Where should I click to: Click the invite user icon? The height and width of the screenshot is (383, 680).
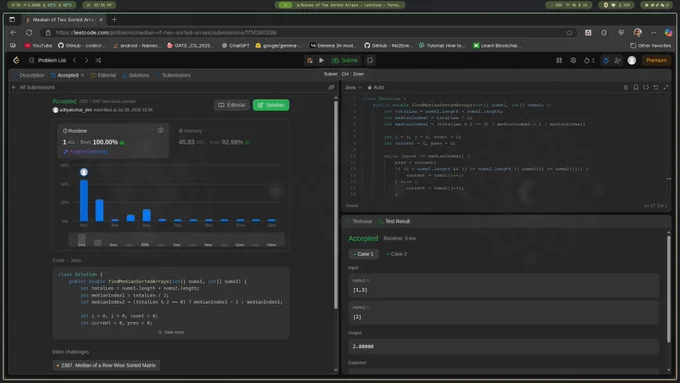617,60
